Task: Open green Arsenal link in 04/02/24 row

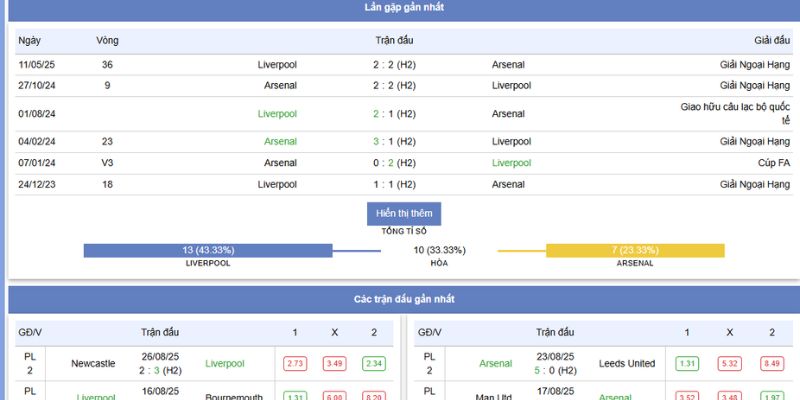Action: pyautogui.click(x=280, y=141)
